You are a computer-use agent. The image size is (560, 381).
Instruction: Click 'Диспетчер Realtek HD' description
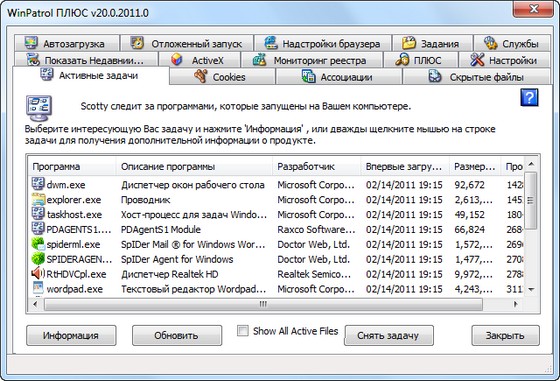pyautogui.click(x=170, y=274)
